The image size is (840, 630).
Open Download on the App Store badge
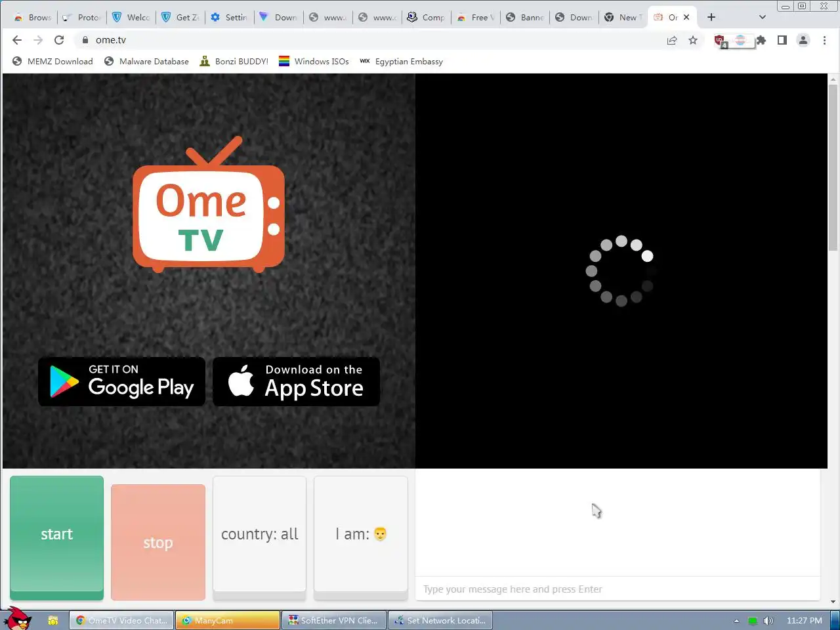[x=297, y=381]
